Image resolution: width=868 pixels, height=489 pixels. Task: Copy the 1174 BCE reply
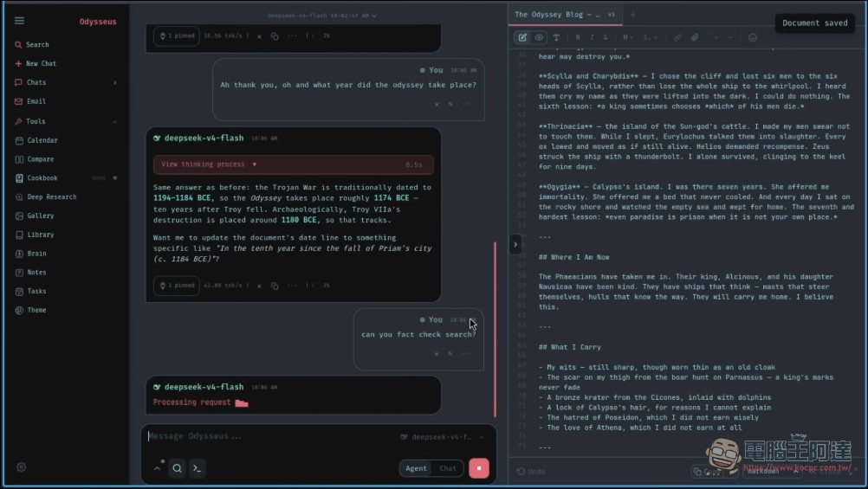(275, 286)
